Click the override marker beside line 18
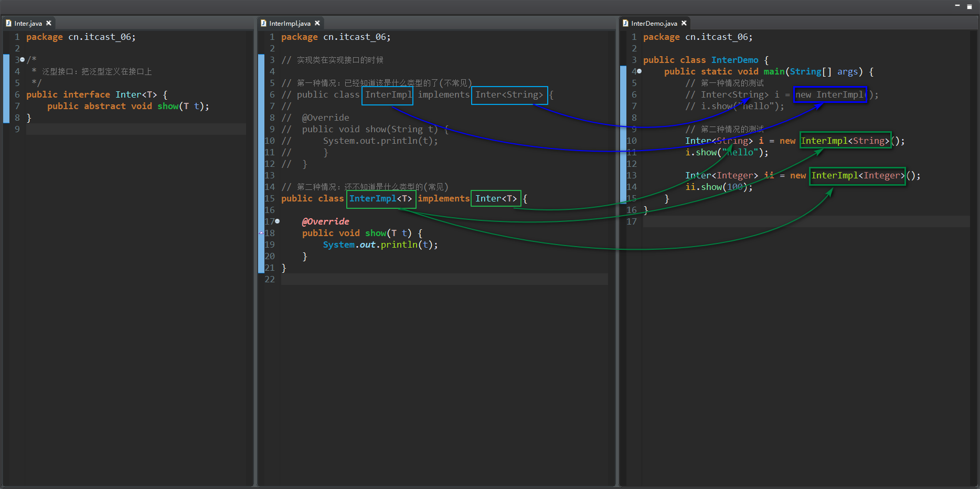The image size is (980, 489). pyautogui.click(x=261, y=232)
